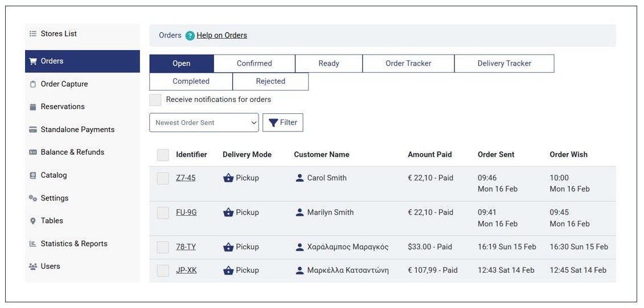Image resolution: width=644 pixels, height=308 pixels.
Task: Click the Identifier column header
Action: [191, 155]
